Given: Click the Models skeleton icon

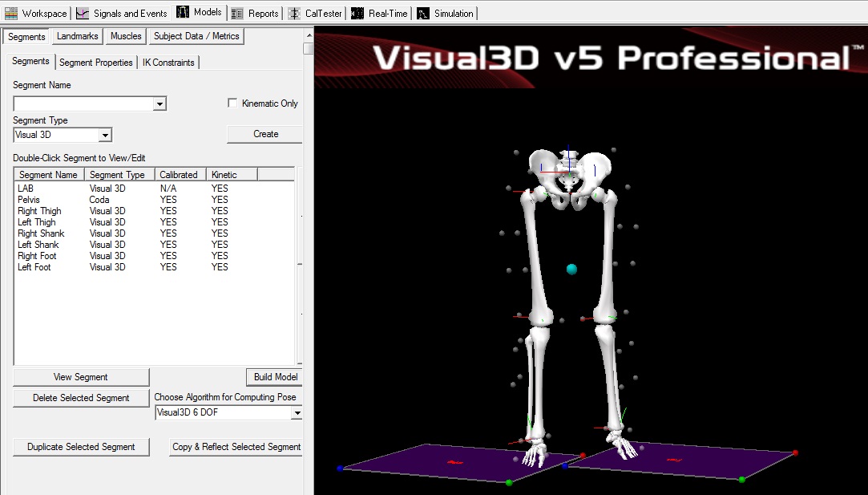Looking at the screenshot, I should (x=183, y=12).
